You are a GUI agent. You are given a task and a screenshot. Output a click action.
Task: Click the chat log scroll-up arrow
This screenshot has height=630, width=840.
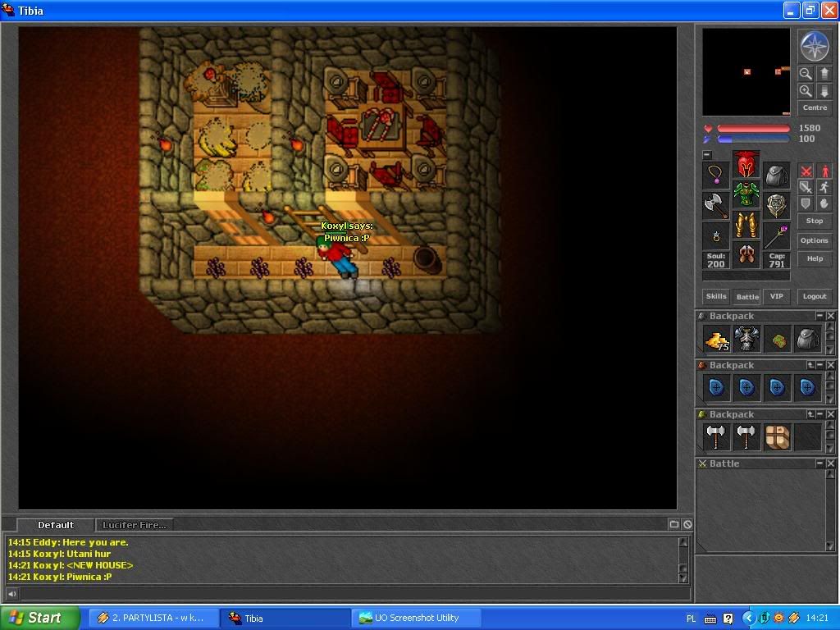coord(683,542)
